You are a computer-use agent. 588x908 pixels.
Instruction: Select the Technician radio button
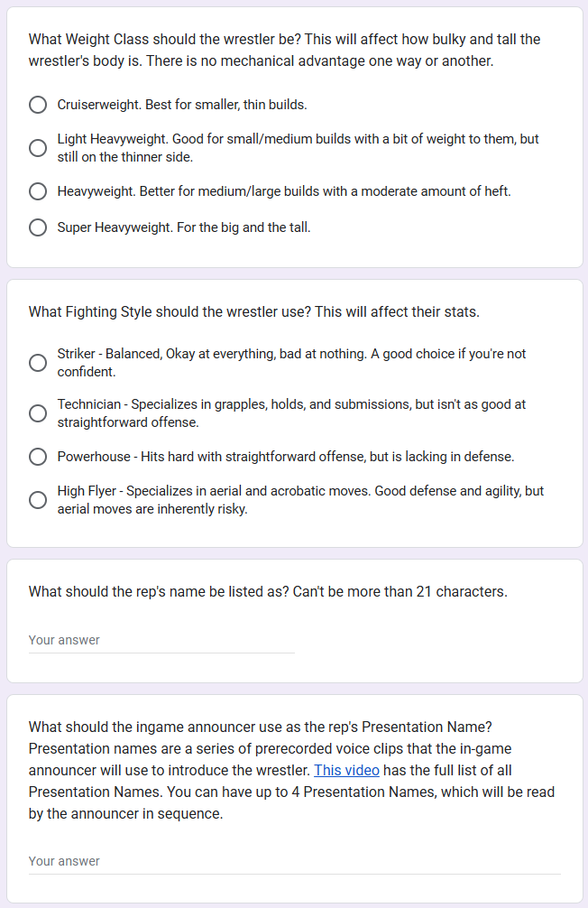[x=38, y=413]
